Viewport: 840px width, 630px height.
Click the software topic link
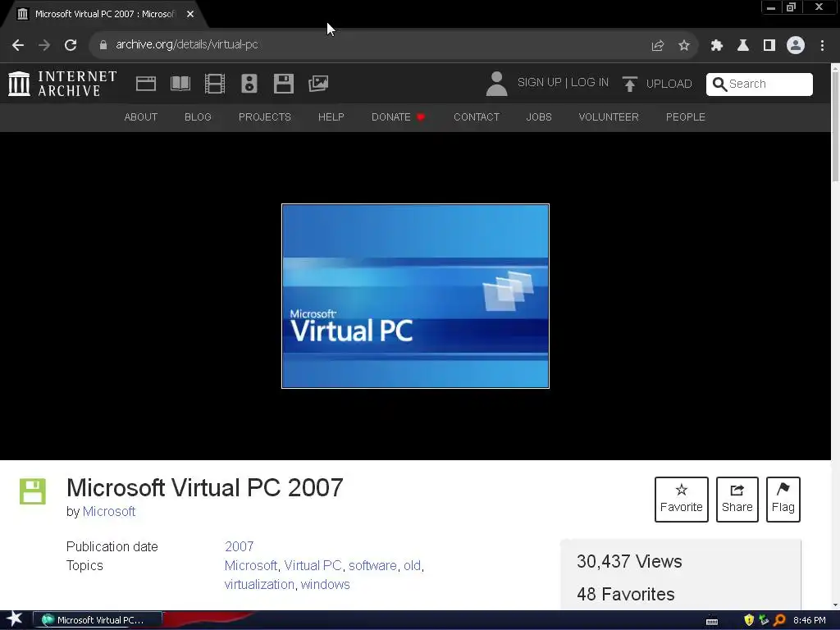(x=372, y=566)
